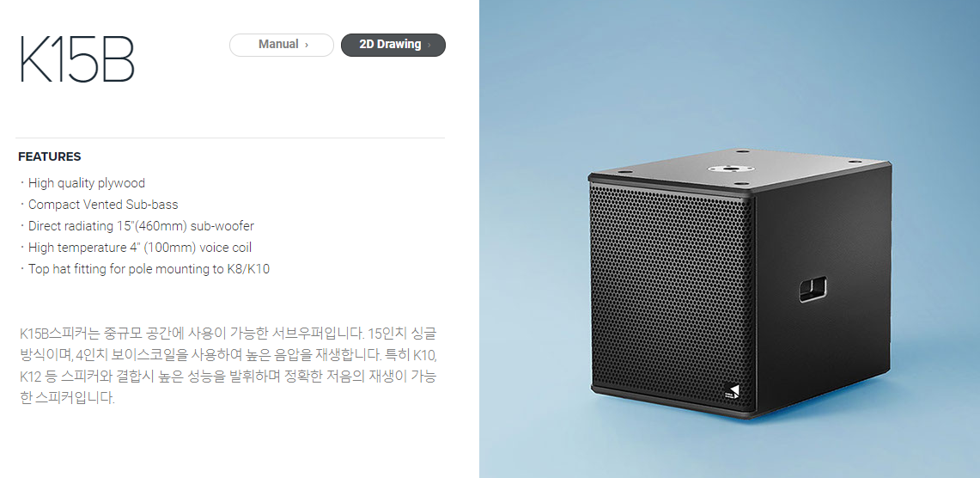
Task: Click the K15B product title
Action: [77, 60]
